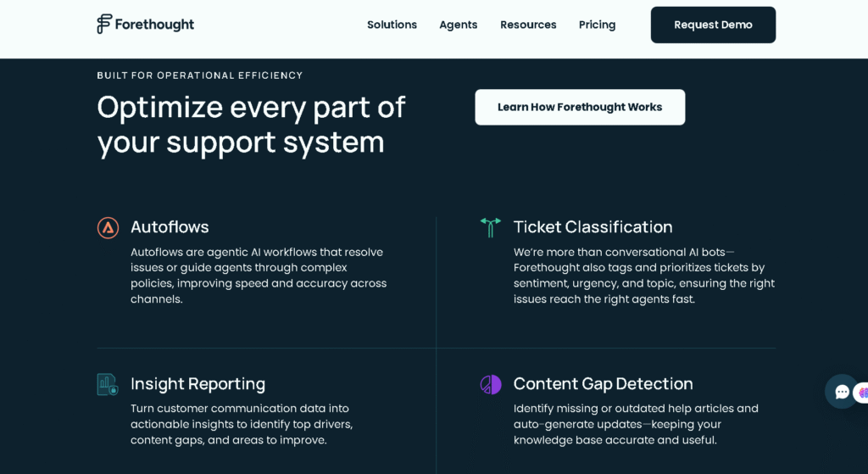Screen dimensions: 868x474
Task: Click the Autoflows heading
Action: click(x=170, y=227)
